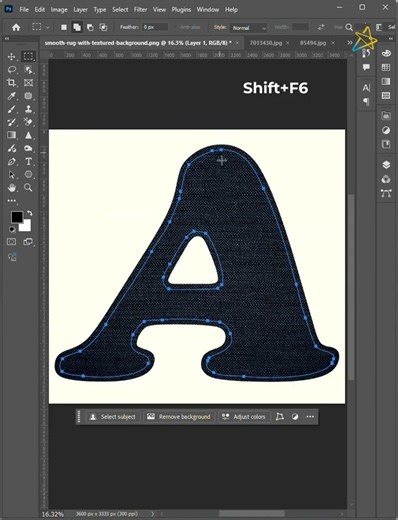The height and width of the screenshot is (520, 398).
Task: Open the Style dropdown showing Normal
Action: [x=249, y=28]
